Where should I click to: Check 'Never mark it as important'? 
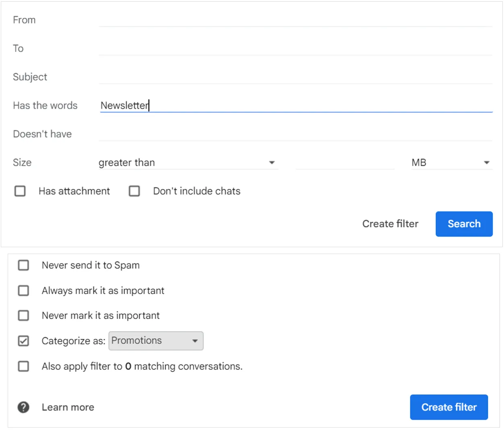[23, 316]
